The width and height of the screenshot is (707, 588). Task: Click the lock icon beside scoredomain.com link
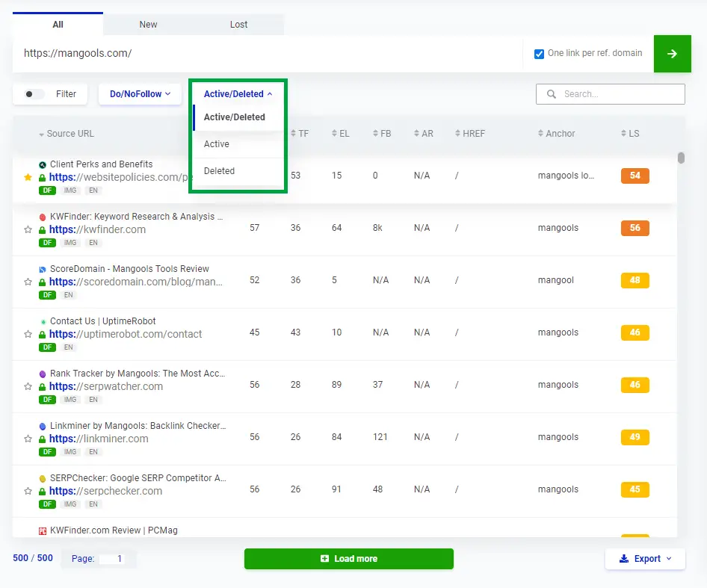point(43,282)
